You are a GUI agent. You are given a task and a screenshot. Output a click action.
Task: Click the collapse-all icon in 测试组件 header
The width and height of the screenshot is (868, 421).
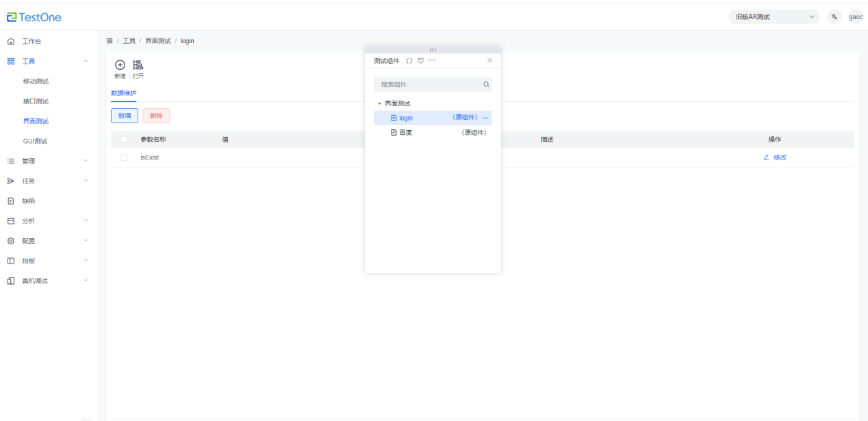tap(420, 61)
